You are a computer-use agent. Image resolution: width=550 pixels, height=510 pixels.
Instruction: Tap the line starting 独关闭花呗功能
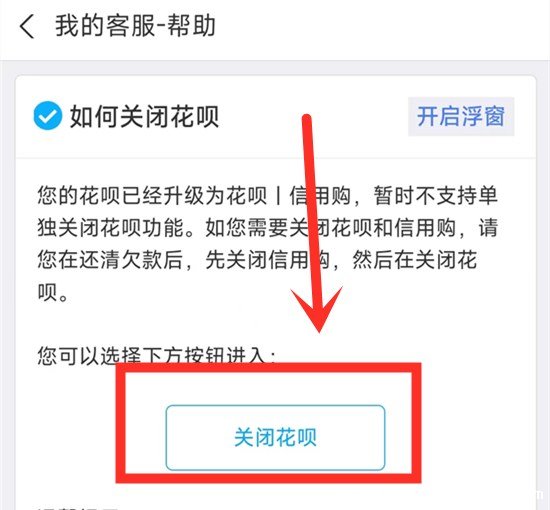267,228
